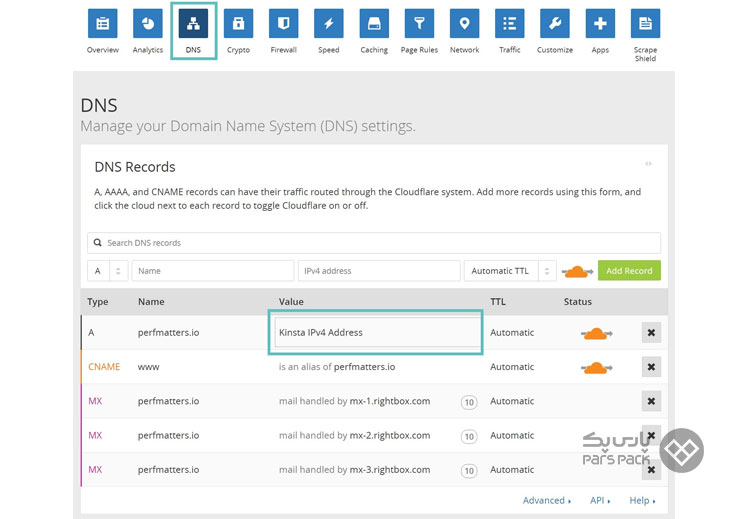Click the CNAME type label

tap(104, 367)
